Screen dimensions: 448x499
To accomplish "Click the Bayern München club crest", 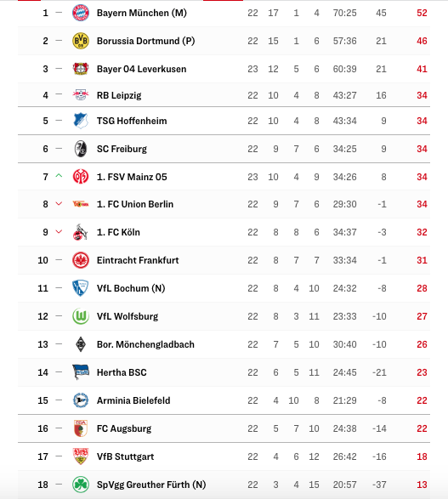I will coord(81,13).
